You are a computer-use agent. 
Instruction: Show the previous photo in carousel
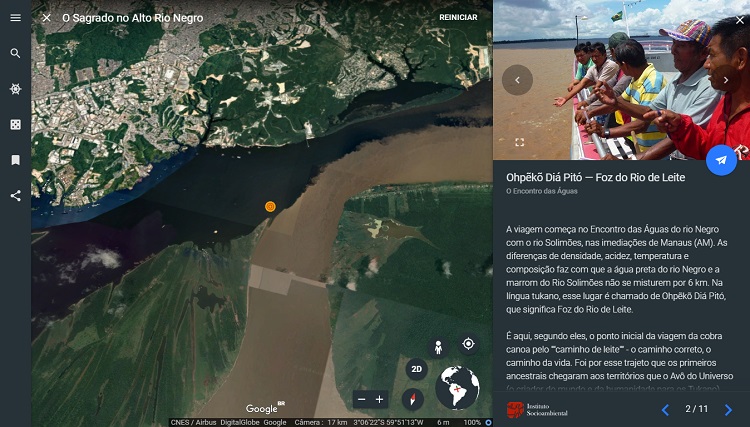[517, 80]
